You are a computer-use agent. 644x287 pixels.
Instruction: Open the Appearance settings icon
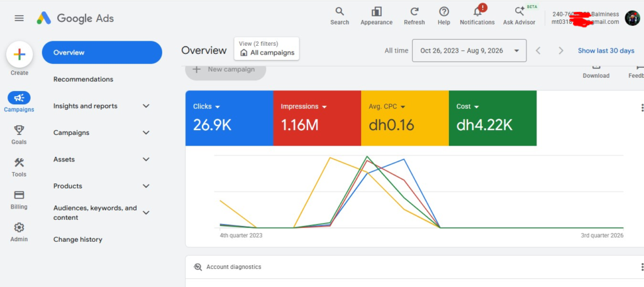click(376, 11)
